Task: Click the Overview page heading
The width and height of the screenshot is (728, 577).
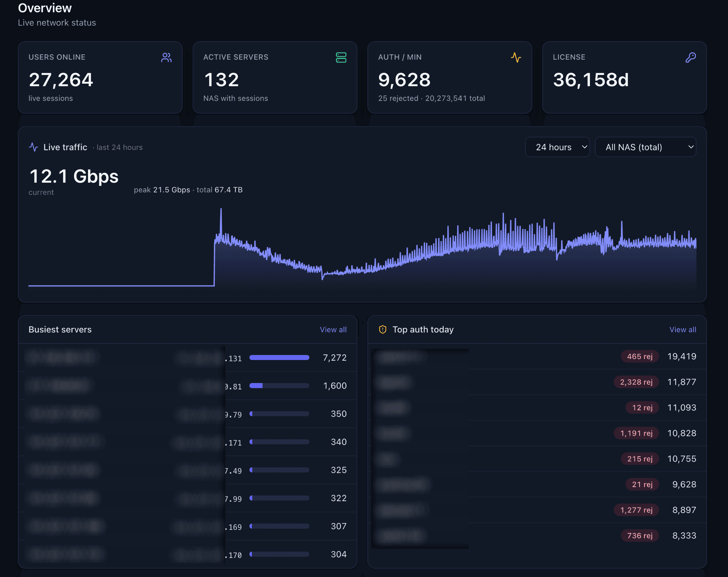Action: click(45, 8)
